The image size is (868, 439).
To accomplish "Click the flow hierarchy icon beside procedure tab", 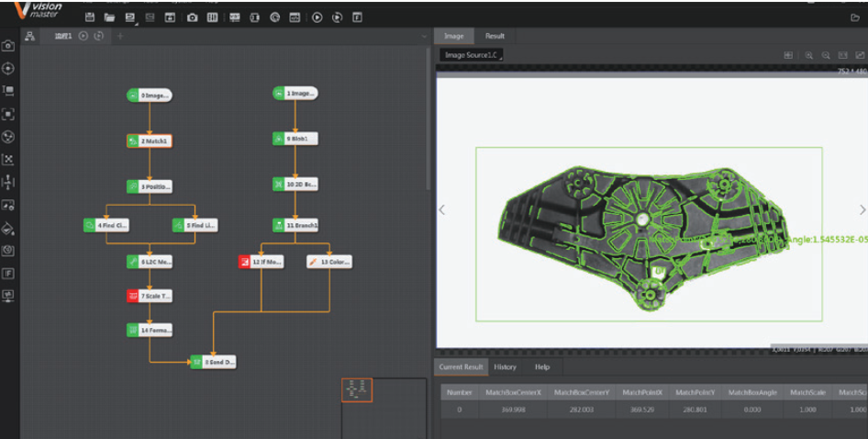I will [30, 36].
